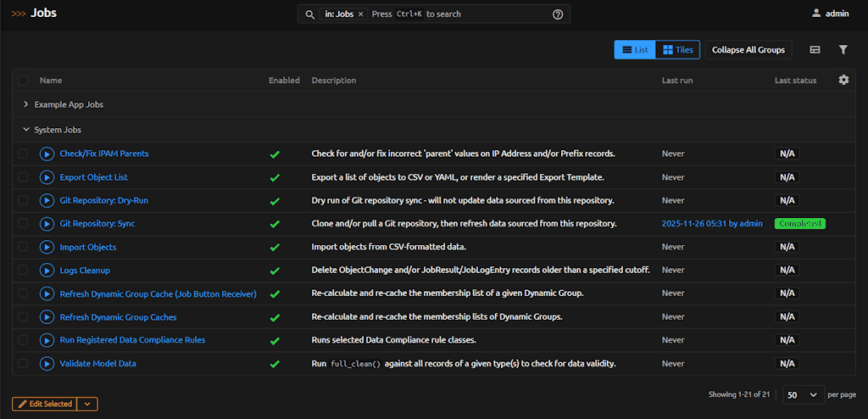Screen dimensions: 868x419
Task: Run the Validate Model Data job icon
Action: [47, 363]
